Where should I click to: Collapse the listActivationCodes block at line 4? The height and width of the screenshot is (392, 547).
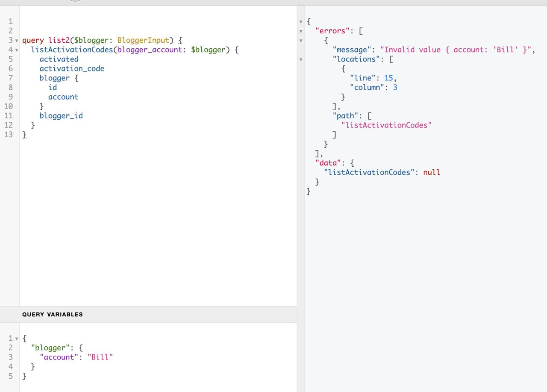pos(17,50)
